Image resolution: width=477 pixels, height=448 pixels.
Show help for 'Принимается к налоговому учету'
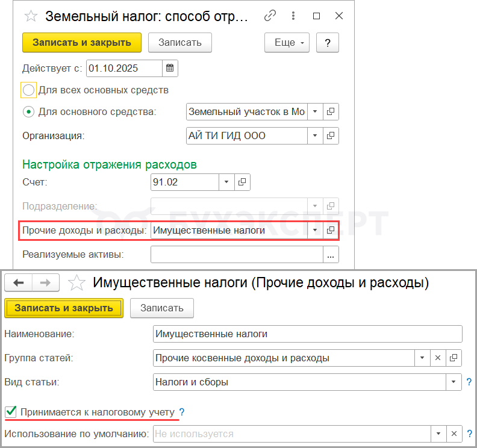tap(182, 412)
